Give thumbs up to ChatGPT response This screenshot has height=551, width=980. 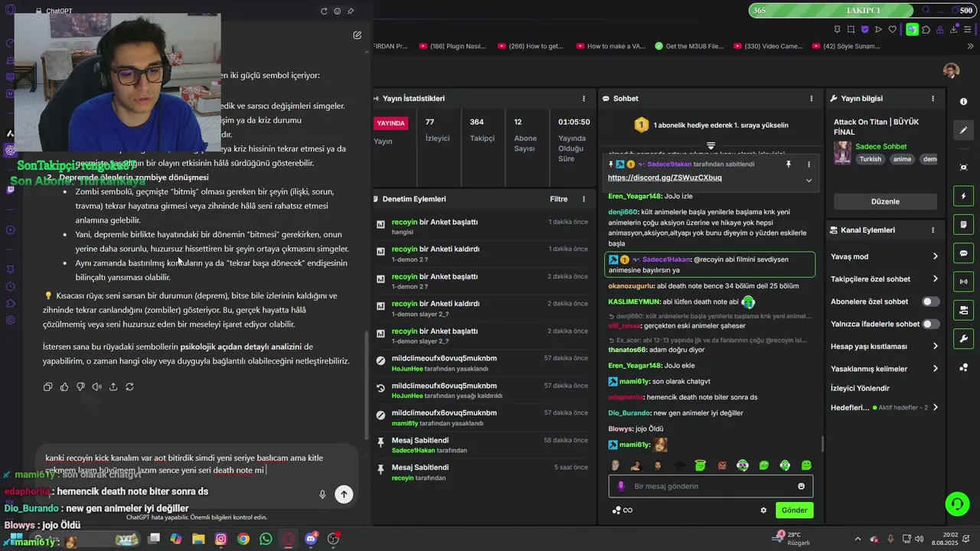pos(64,387)
